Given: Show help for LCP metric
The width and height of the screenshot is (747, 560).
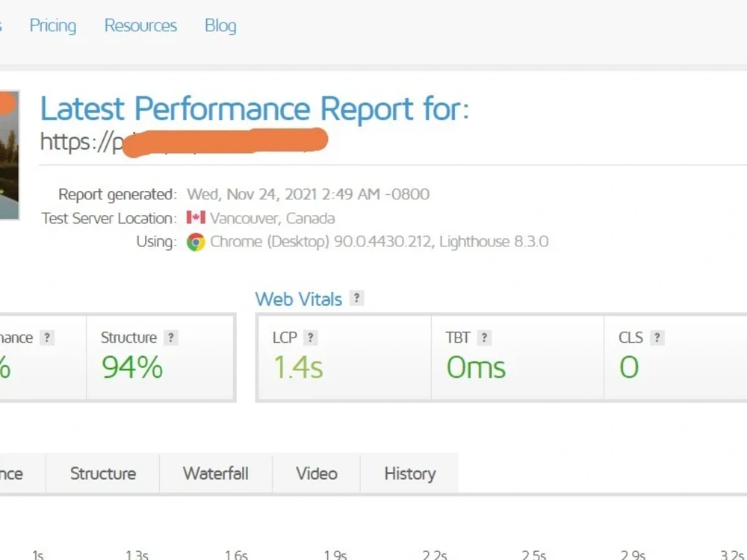Looking at the screenshot, I should pos(310,337).
